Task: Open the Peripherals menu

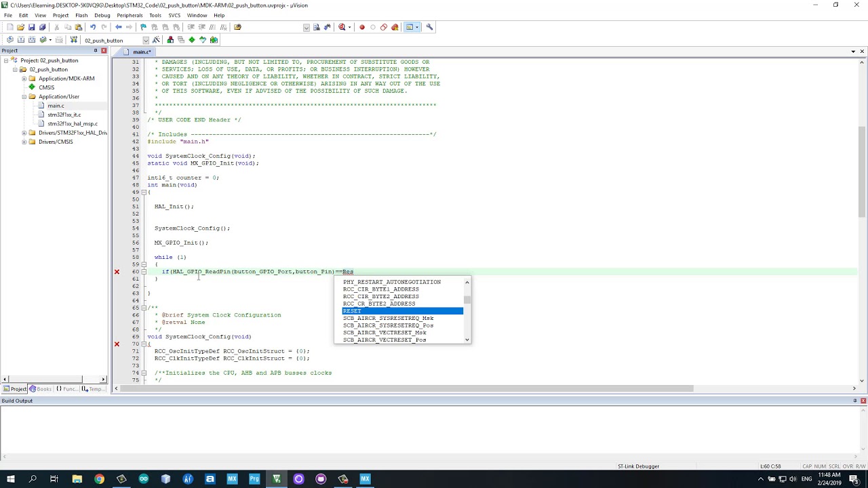Action: pos(130,15)
